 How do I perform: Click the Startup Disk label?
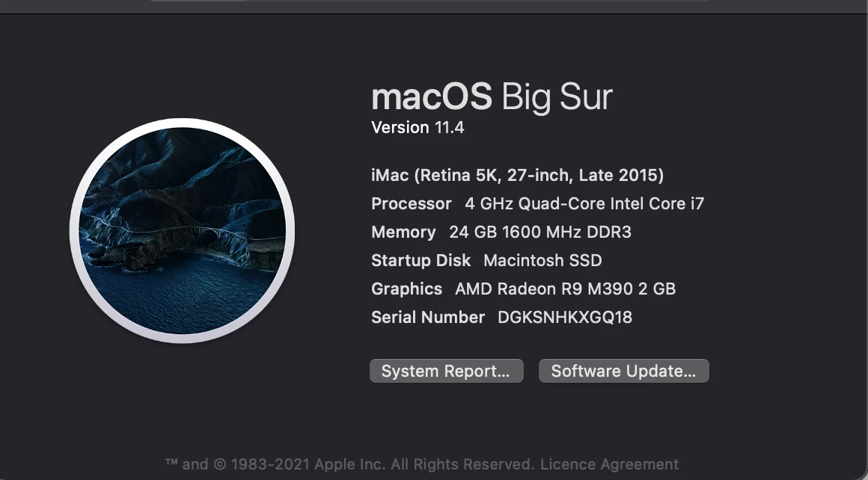[x=421, y=260]
